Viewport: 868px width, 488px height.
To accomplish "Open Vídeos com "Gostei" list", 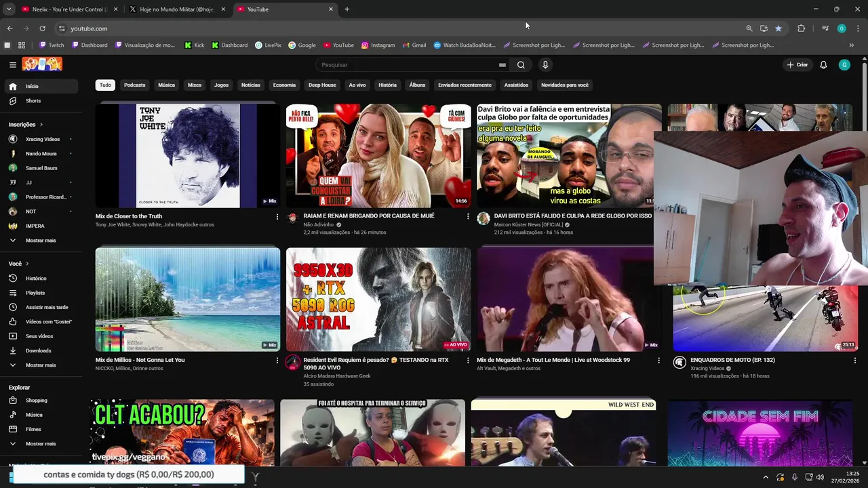I will coord(43,321).
